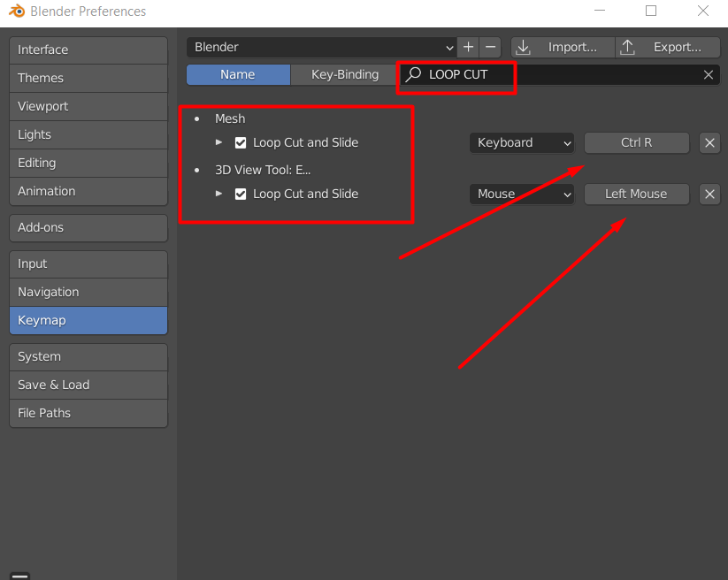Remove keymap preset with minus icon
The width and height of the screenshot is (728, 580).
pos(490,48)
